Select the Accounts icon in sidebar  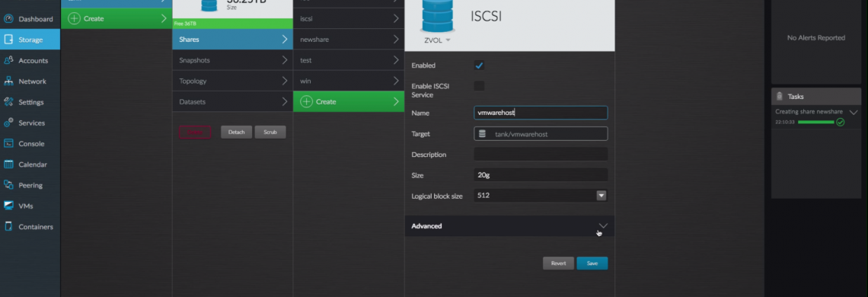[x=8, y=60]
